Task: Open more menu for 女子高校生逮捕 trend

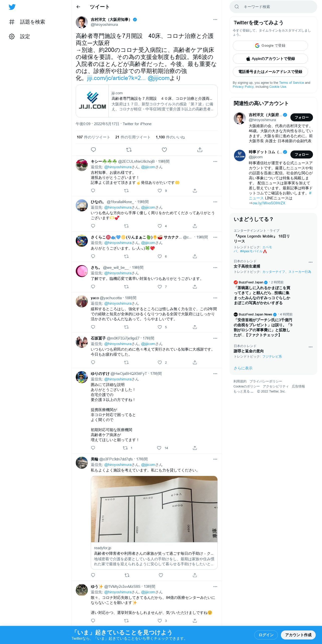Action: pyautogui.click(x=310, y=262)
